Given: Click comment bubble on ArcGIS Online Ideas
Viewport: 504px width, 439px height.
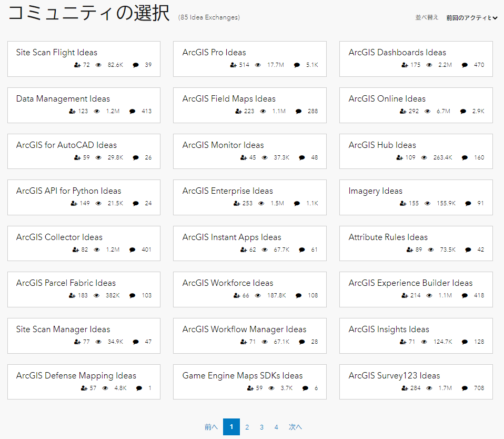Looking at the screenshot, I should (463, 111).
